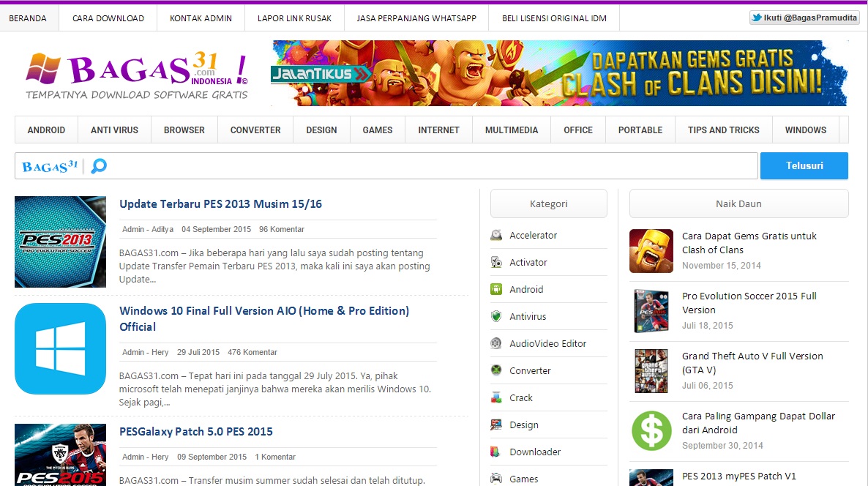868x486 pixels.
Task: Select the GAMES category tab
Action: (378, 130)
